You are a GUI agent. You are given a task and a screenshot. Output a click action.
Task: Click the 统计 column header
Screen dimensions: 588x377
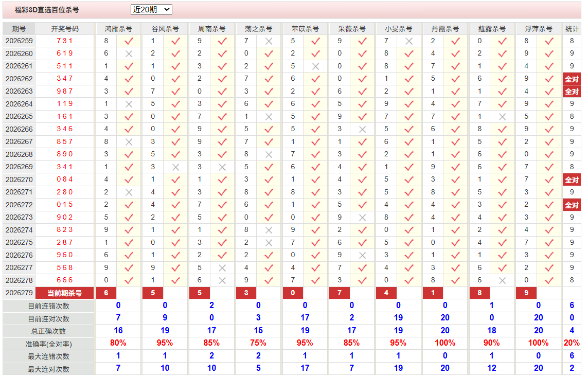(x=572, y=29)
